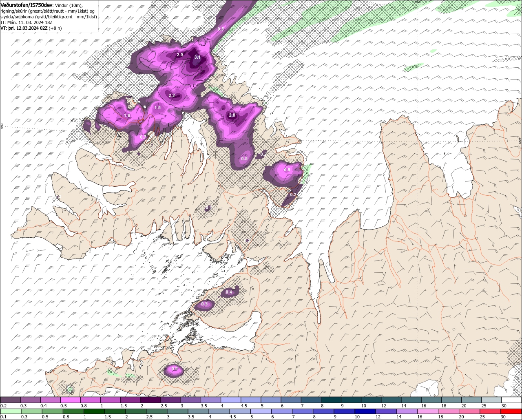Click the Veðurstofan/IS750dev title text
The height and width of the screenshot is (420, 522).
click(x=27, y=4)
